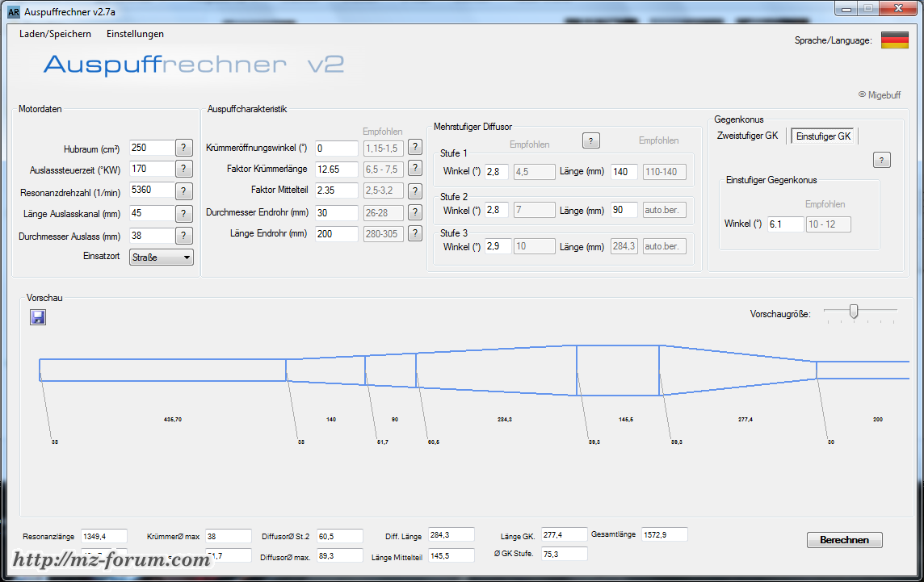Click help button next to Krümmeröffnungswinkel
The width and height of the screenshot is (924, 582).
(414, 147)
